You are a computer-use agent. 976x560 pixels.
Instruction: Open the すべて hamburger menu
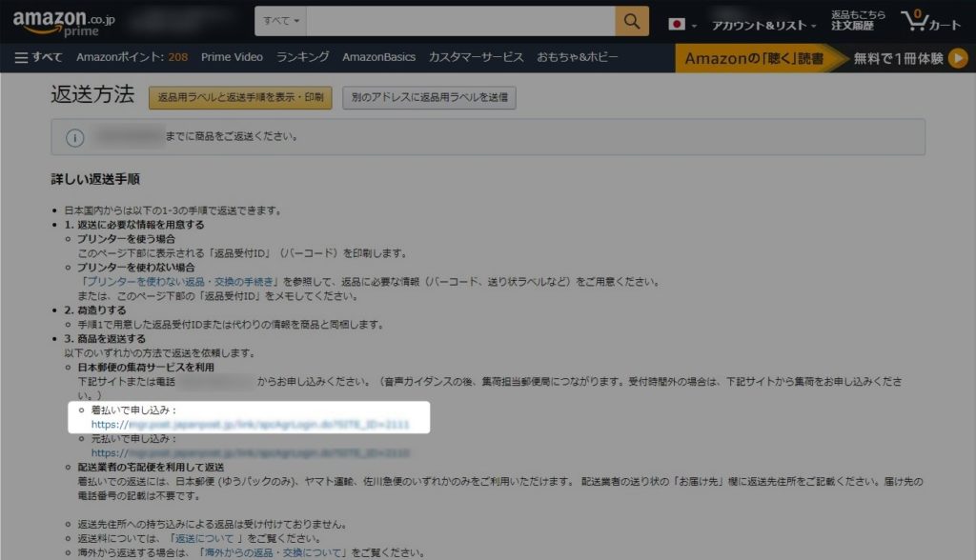click(34, 57)
